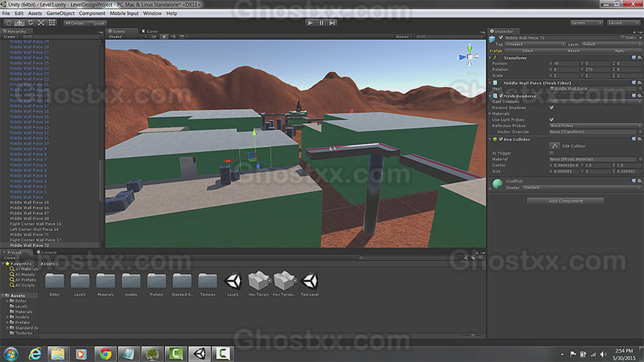644x362 pixels.
Task: Open the Gizmos dropdown
Action: pyautogui.click(x=404, y=37)
